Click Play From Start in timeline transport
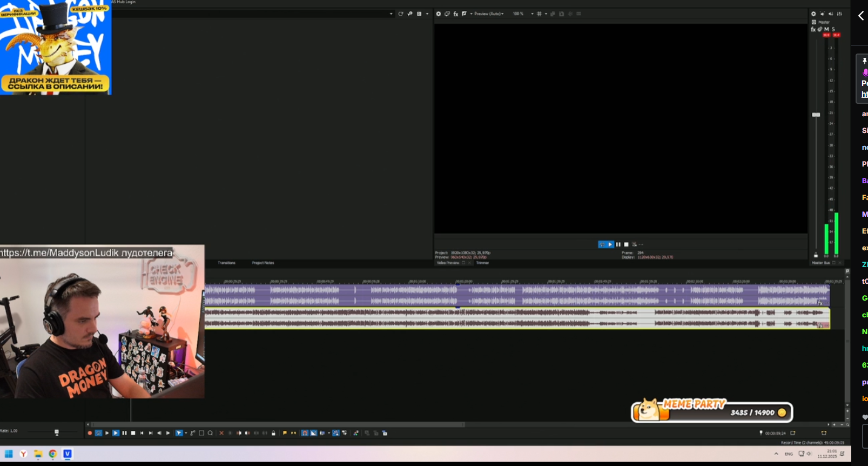 pyautogui.click(x=107, y=433)
